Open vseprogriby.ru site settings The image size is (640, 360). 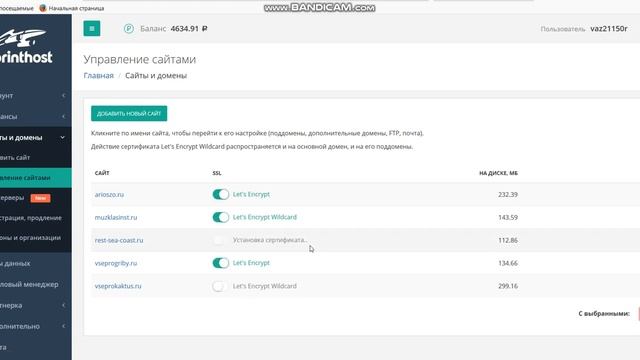[x=116, y=263]
